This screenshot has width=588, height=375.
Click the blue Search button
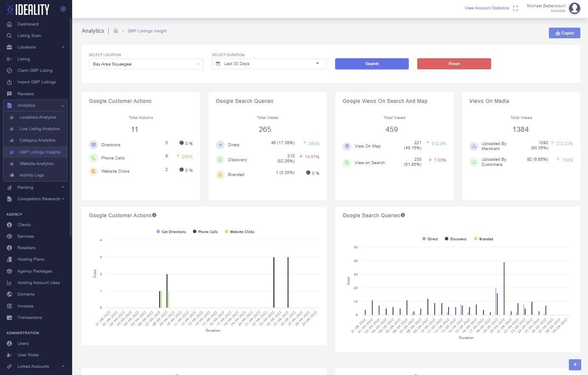[x=372, y=64]
